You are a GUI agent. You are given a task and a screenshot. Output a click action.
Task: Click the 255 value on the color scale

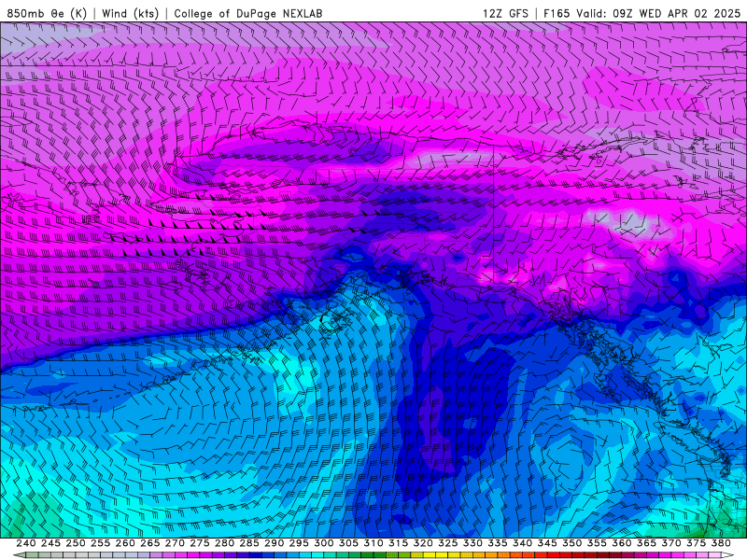[100, 543]
